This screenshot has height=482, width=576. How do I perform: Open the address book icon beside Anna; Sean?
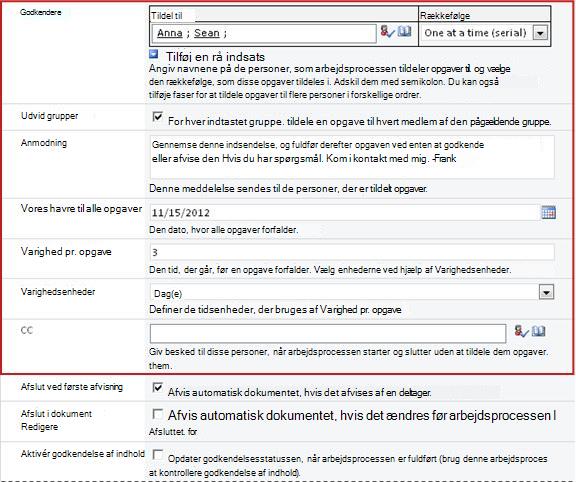404,31
